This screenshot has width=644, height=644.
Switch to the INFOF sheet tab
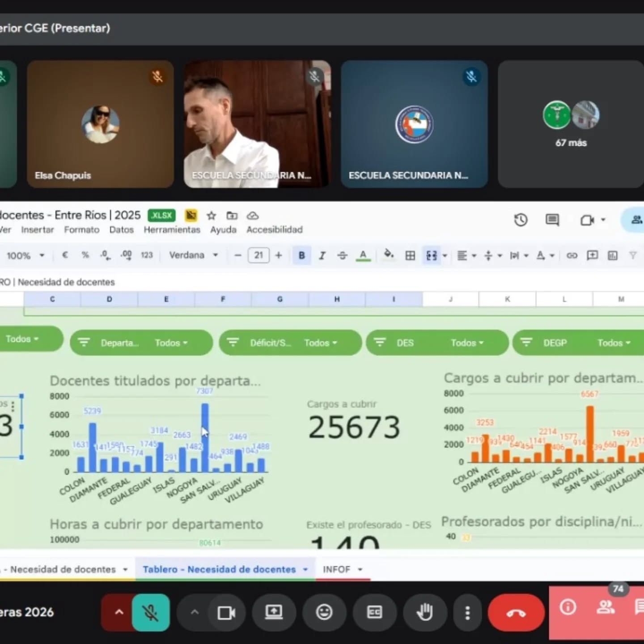tap(342, 569)
